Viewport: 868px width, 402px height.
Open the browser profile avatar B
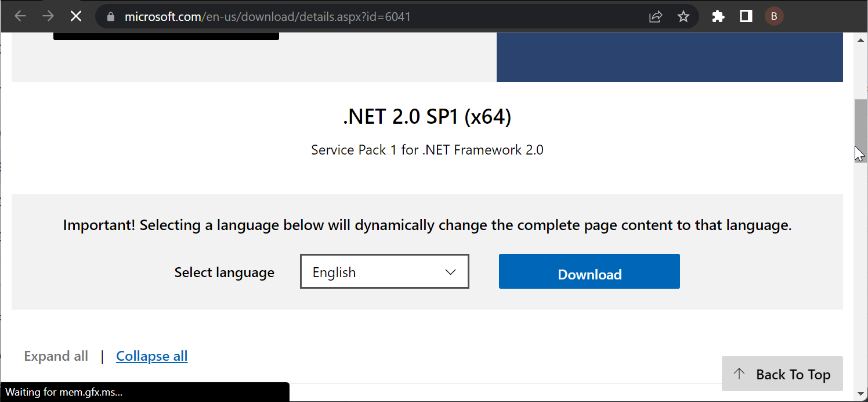[774, 16]
